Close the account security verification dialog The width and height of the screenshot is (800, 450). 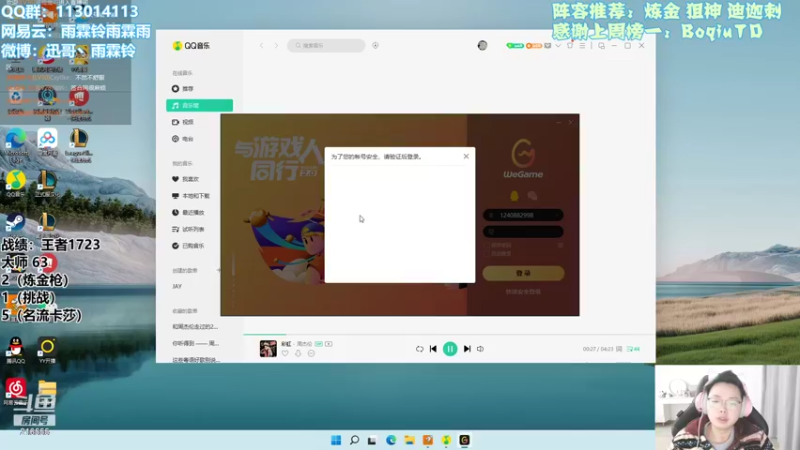tap(466, 156)
